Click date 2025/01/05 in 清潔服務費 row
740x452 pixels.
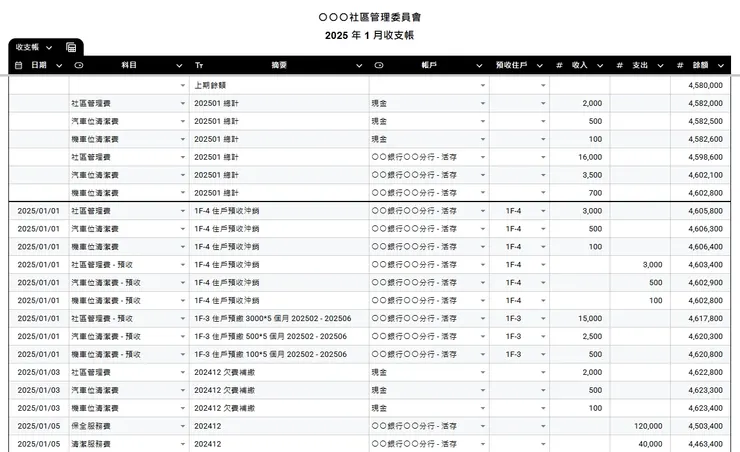point(39,444)
